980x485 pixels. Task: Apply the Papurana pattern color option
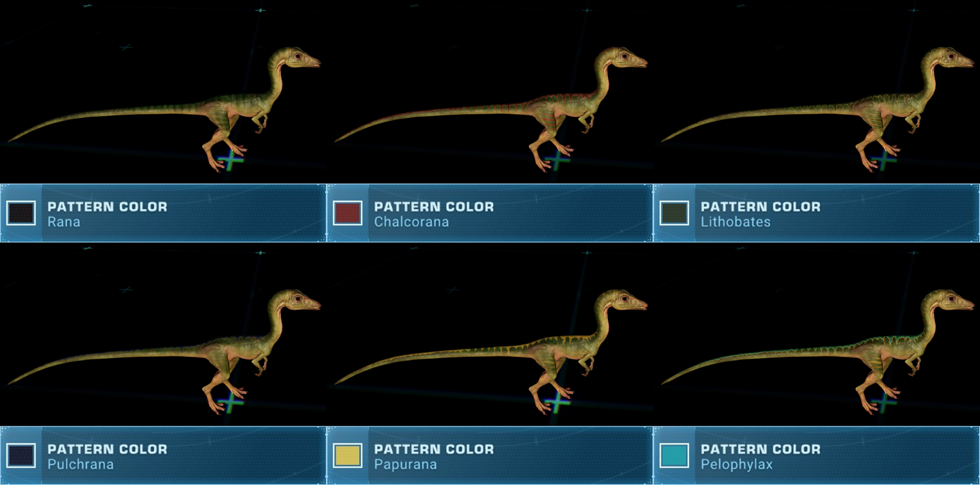[490, 455]
